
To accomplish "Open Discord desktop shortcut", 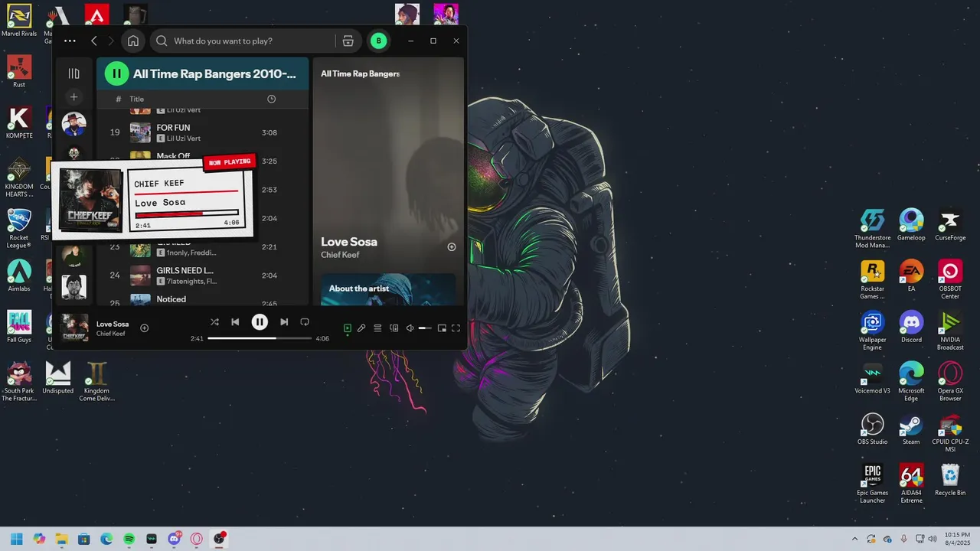I will coord(911,327).
